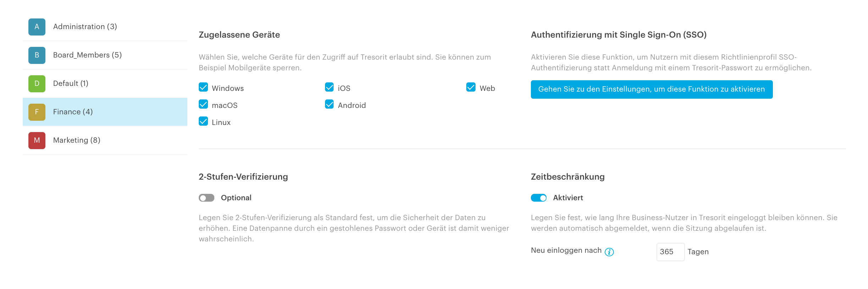
Task: Open the Marketing (8) policy profile
Action: click(x=105, y=141)
